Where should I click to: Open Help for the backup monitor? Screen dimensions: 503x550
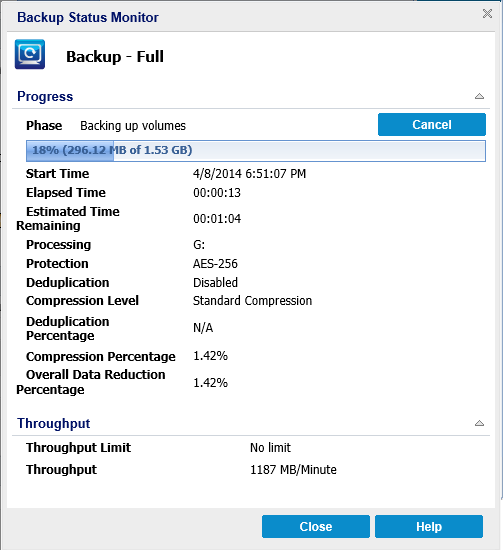point(429,526)
